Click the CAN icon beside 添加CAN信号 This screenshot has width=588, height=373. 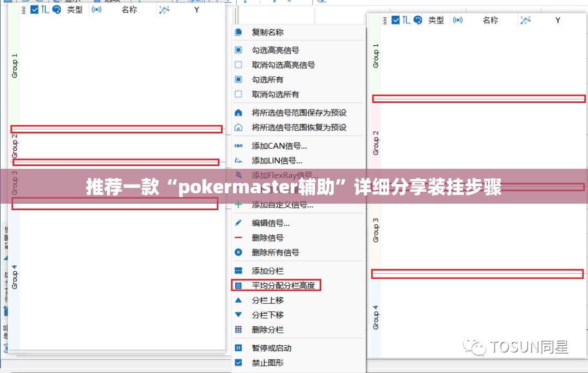(238, 145)
